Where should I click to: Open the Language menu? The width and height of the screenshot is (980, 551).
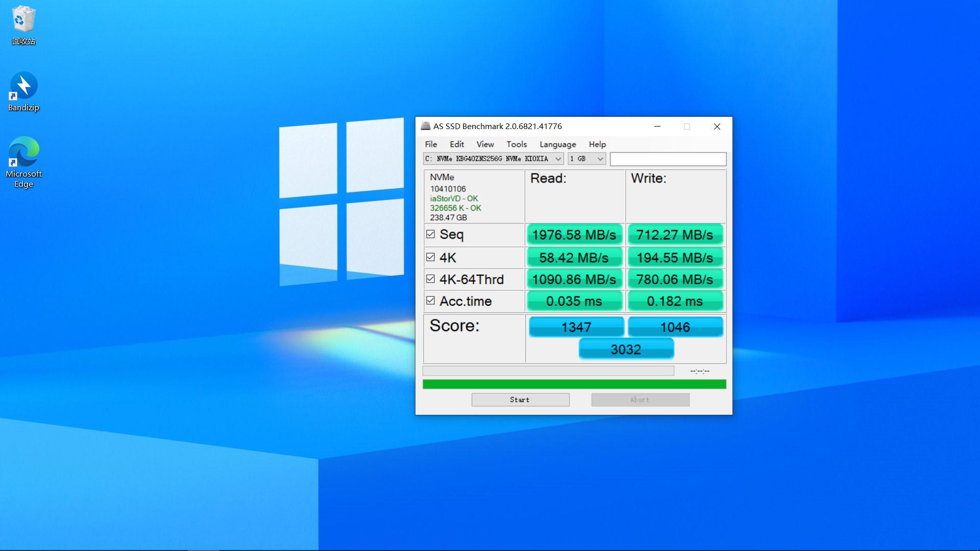click(x=557, y=144)
